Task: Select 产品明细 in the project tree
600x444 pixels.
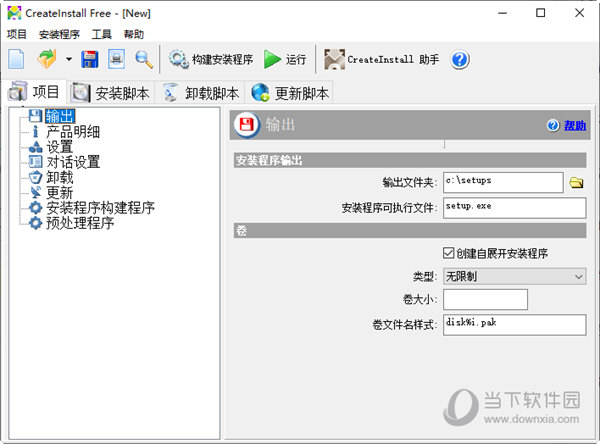Action: [x=73, y=132]
